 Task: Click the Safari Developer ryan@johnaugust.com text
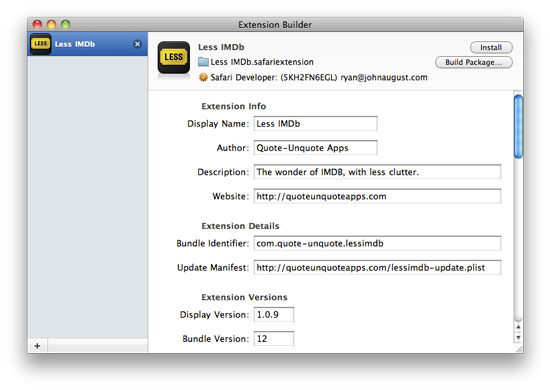[x=318, y=78]
